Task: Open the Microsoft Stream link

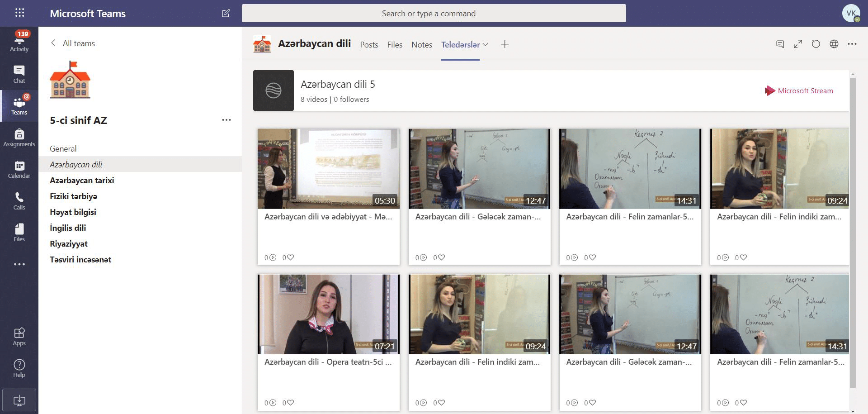Action: (x=798, y=90)
